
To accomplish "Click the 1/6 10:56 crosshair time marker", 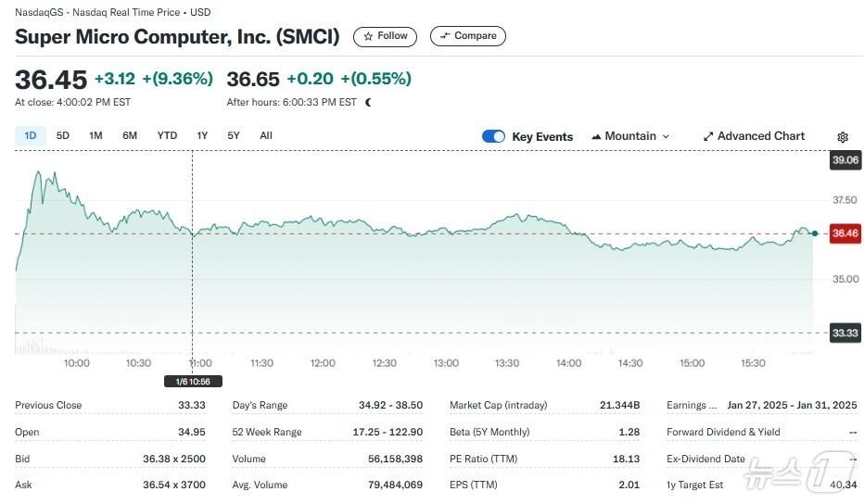I will click(x=192, y=381).
